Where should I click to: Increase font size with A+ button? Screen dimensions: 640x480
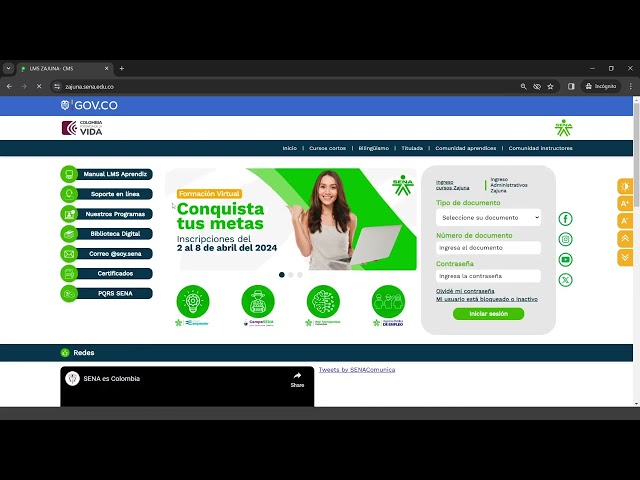pyautogui.click(x=625, y=203)
